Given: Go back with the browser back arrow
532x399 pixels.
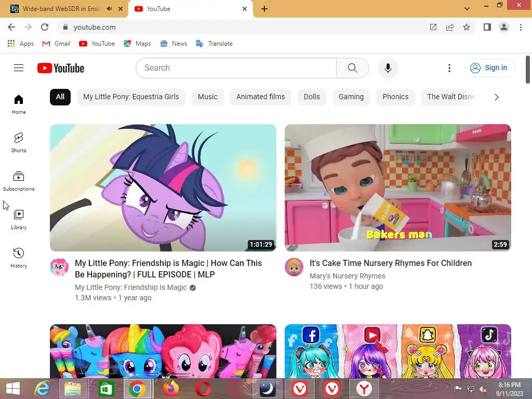Looking at the screenshot, I should 11,27.
